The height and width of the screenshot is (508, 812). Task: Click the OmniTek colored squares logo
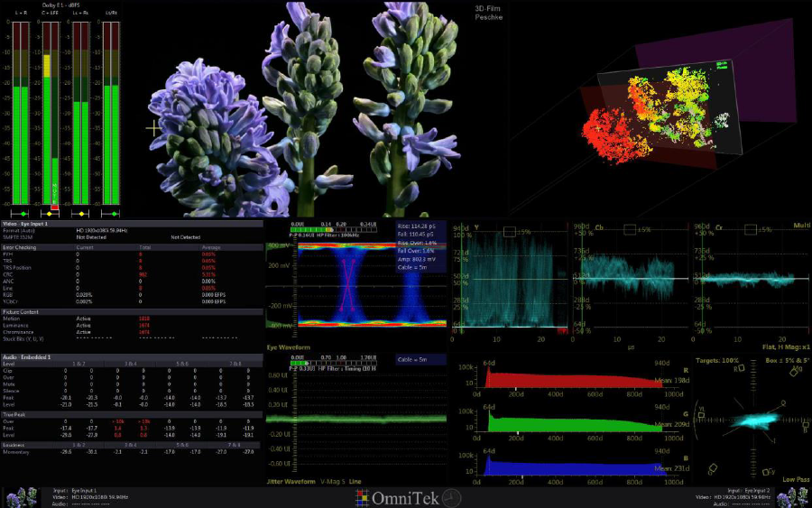(x=362, y=498)
